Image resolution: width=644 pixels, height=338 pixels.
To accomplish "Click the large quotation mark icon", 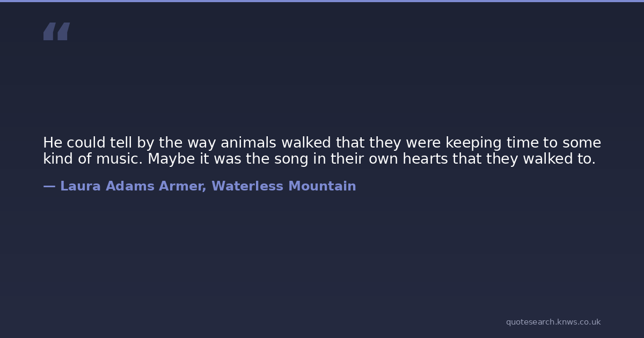I will (x=56, y=32).
